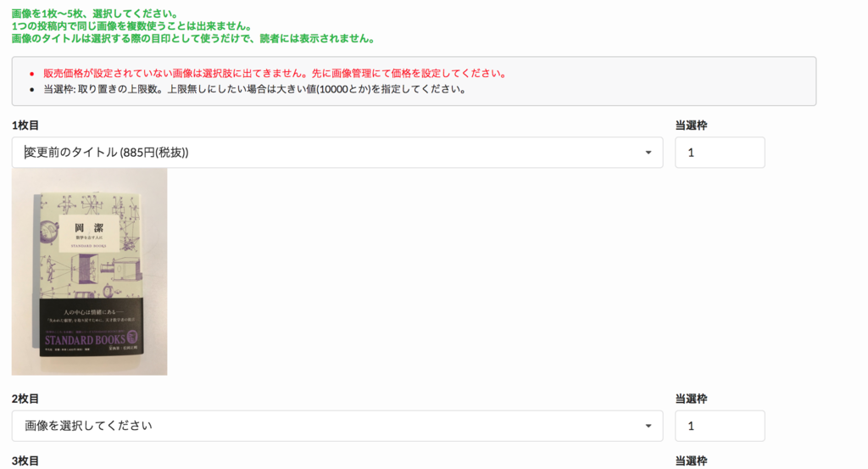Viewport: 868px width, 469px height.
Task: Click the book cover thumbnail image
Action: click(89, 272)
